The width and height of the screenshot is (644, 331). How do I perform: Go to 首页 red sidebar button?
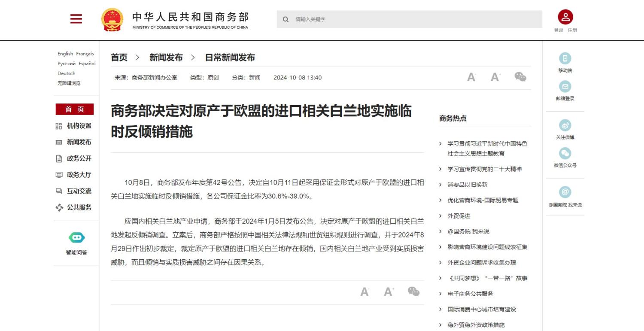(x=75, y=109)
